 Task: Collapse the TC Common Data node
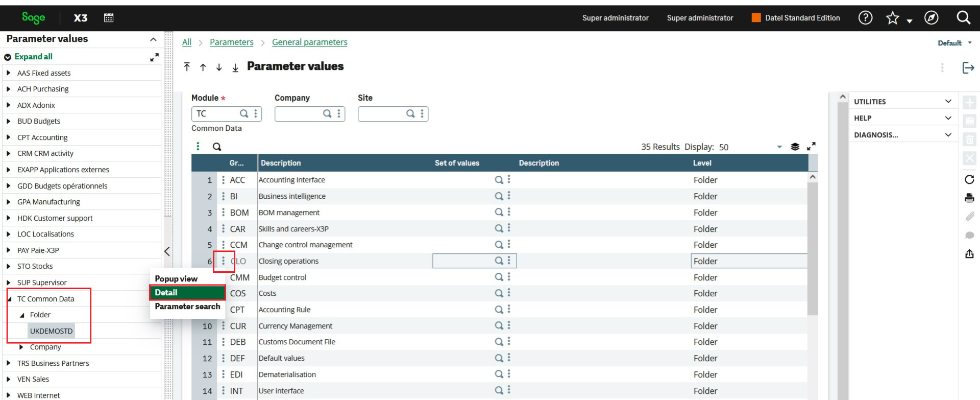(x=10, y=299)
